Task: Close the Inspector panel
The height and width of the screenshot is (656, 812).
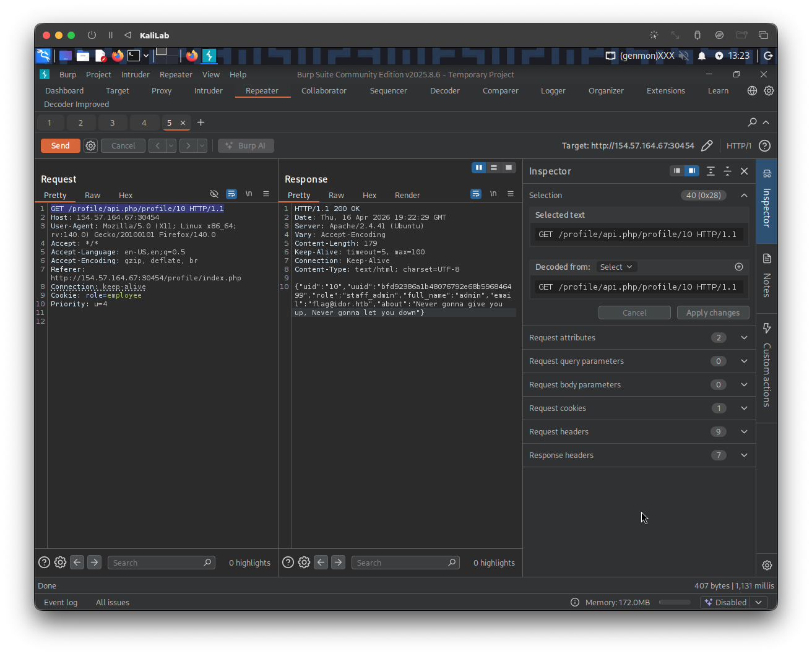Action: (745, 171)
